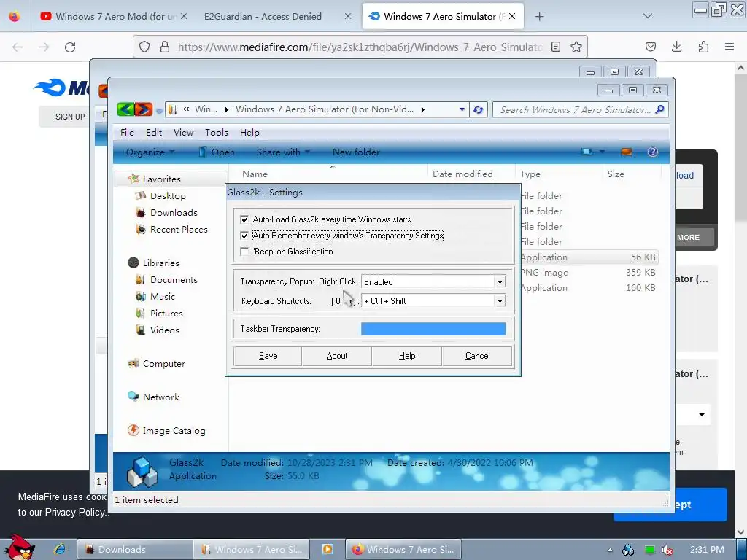Select Recent Places in Favorites
The height and width of the screenshot is (560, 747).
point(179,229)
